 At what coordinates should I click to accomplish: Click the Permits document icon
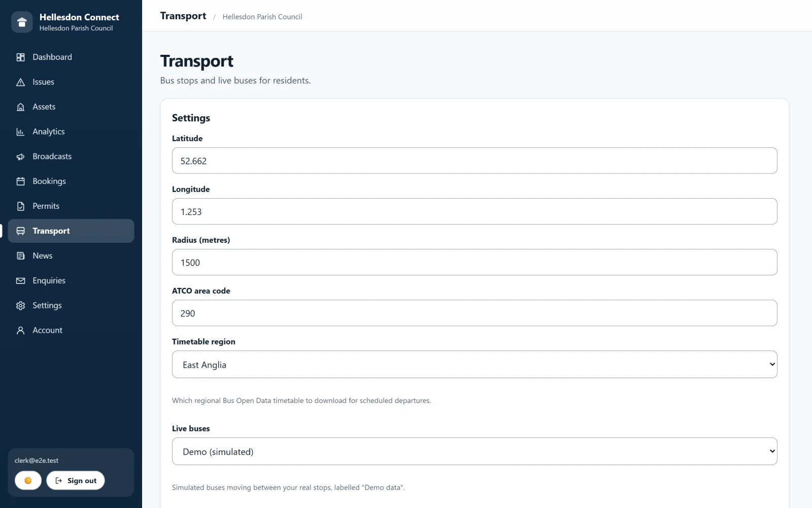tap(21, 207)
